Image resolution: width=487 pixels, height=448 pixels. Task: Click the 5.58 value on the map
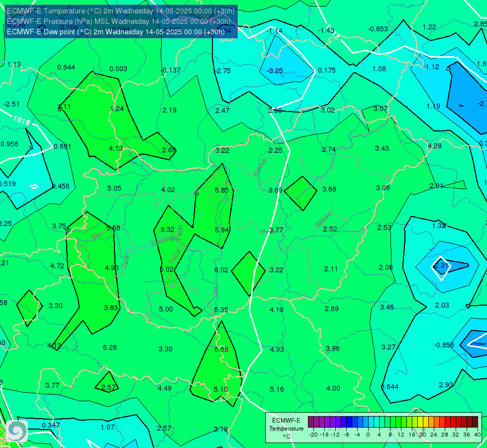(113, 228)
